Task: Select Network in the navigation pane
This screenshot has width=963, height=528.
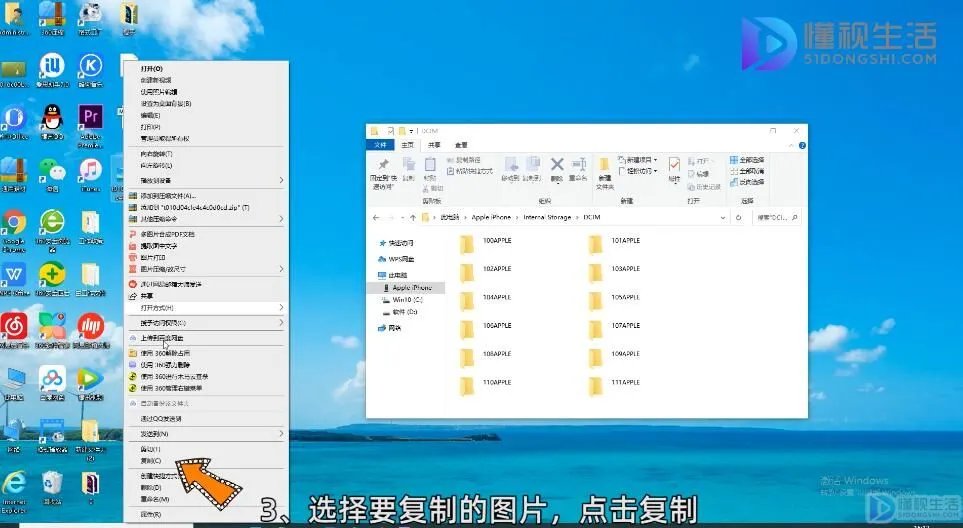Action: pos(389,328)
